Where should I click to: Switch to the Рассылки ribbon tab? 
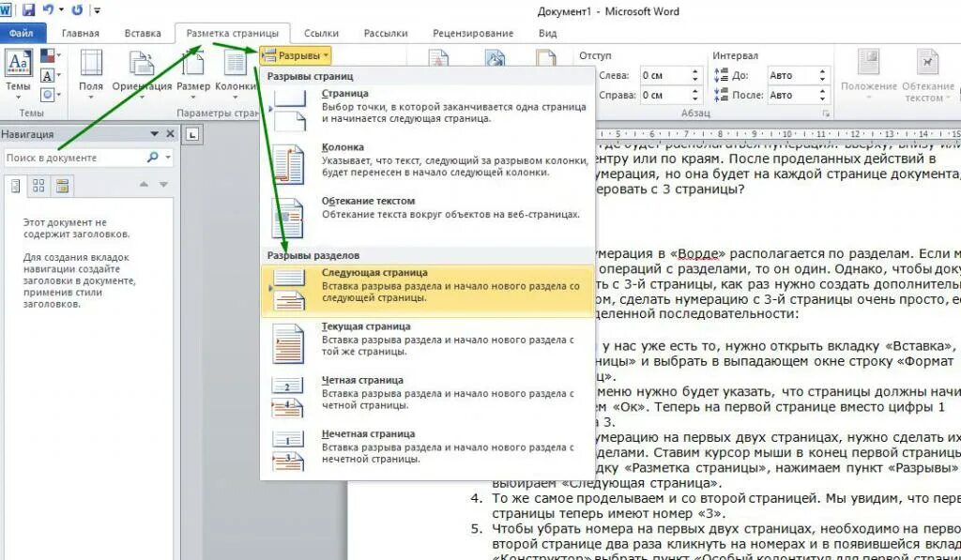[x=386, y=33]
